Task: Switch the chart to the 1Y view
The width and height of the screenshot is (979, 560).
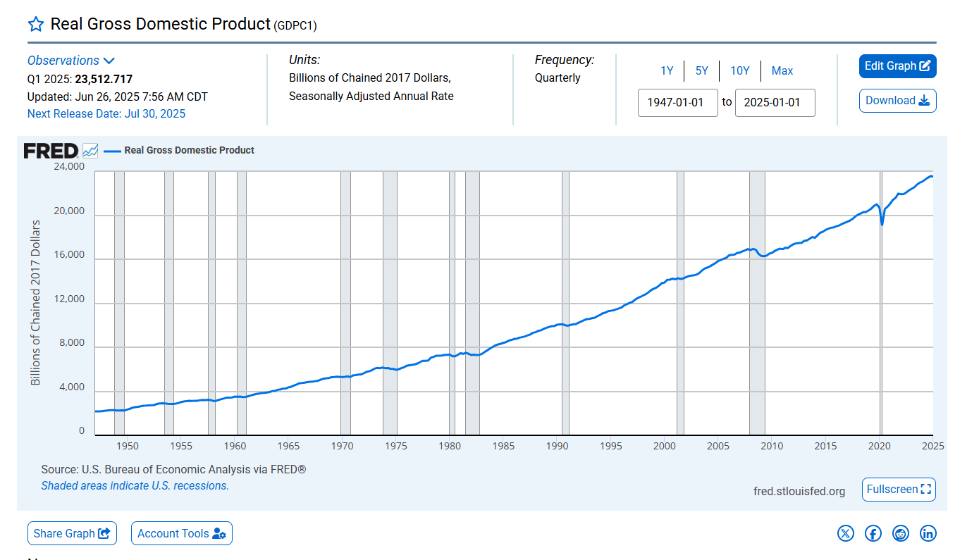Action: pos(667,70)
